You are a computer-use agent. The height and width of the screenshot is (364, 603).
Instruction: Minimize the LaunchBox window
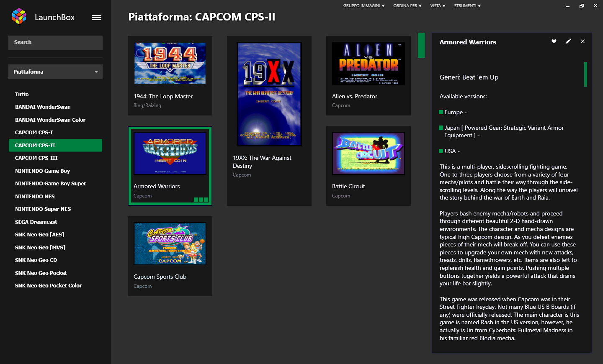click(567, 6)
